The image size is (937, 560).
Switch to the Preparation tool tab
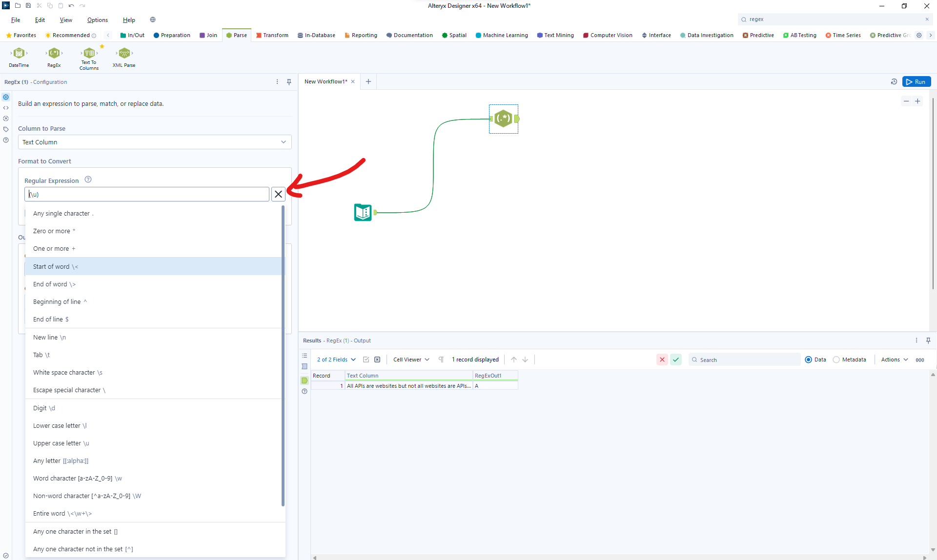click(172, 35)
